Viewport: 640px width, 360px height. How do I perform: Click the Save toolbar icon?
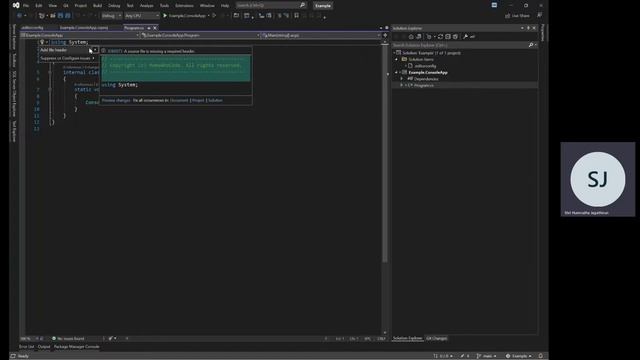[x=60, y=16]
